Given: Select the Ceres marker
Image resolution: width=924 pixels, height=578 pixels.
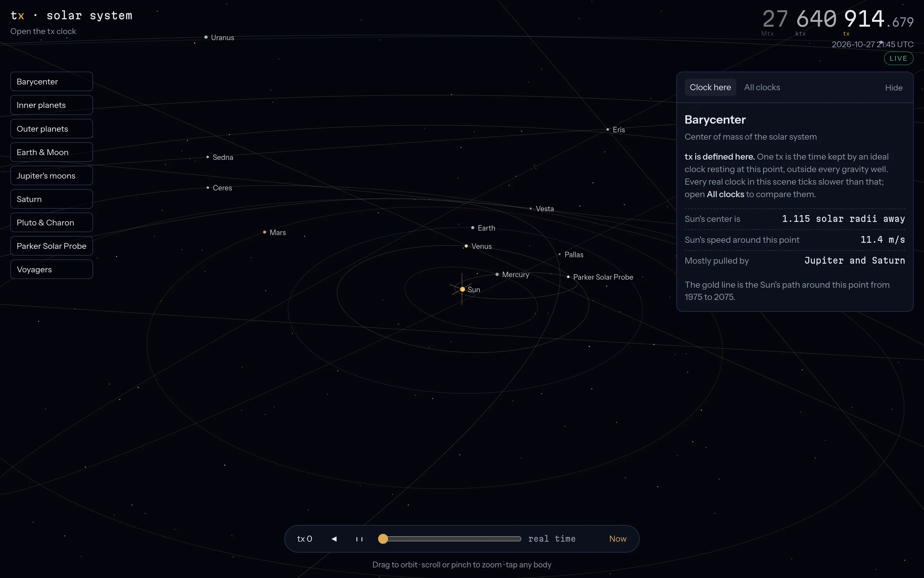Looking at the screenshot, I should [x=208, y=188].
